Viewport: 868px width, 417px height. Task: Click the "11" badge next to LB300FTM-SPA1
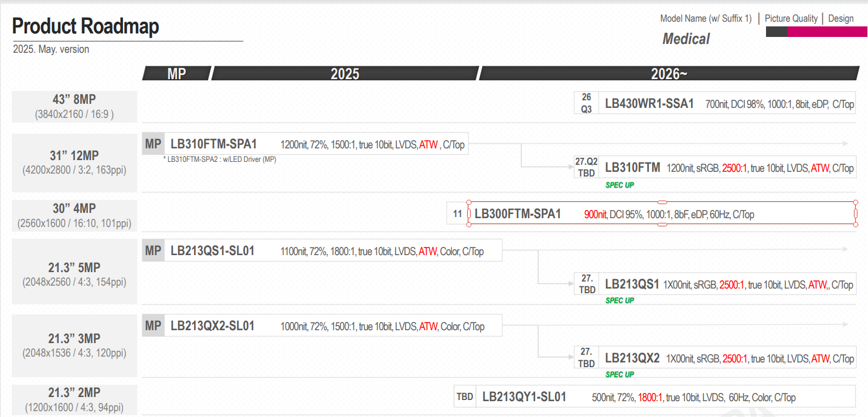[x=457, y=213]
